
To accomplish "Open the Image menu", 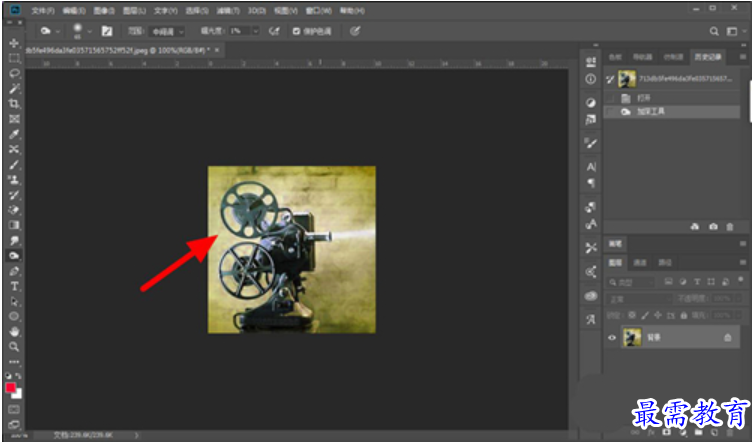I will (104, 11).
